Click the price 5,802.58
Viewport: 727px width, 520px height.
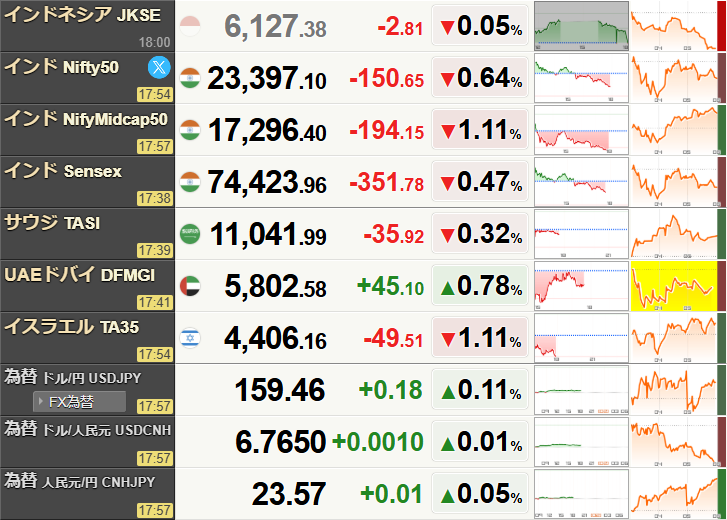click(x=275, y=286)
